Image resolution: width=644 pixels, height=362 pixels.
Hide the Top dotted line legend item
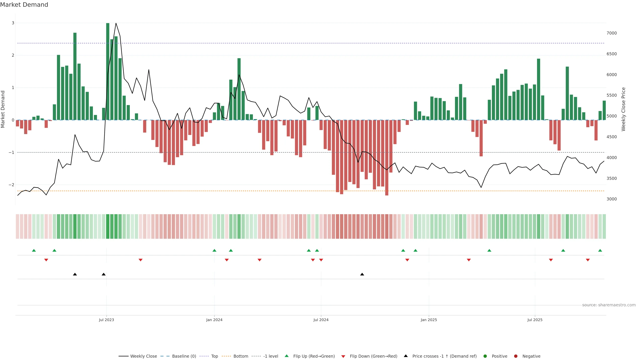point(214,356)
